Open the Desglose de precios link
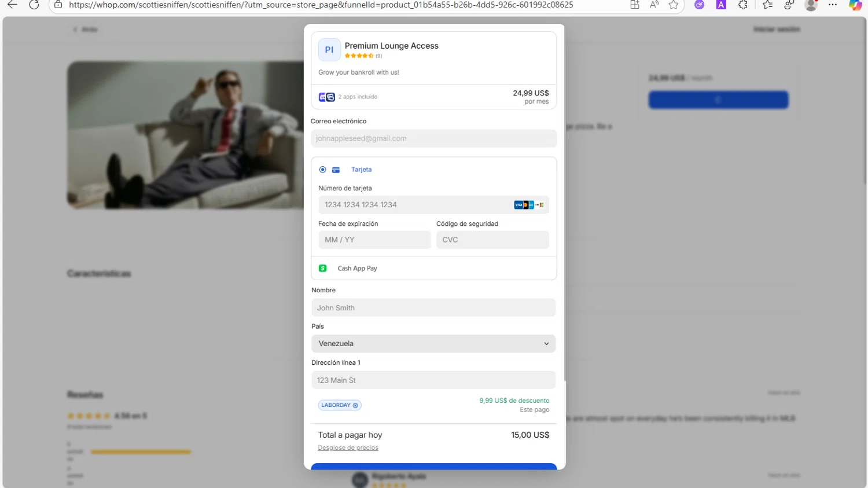The image size is (868, 488). (348, 447)
